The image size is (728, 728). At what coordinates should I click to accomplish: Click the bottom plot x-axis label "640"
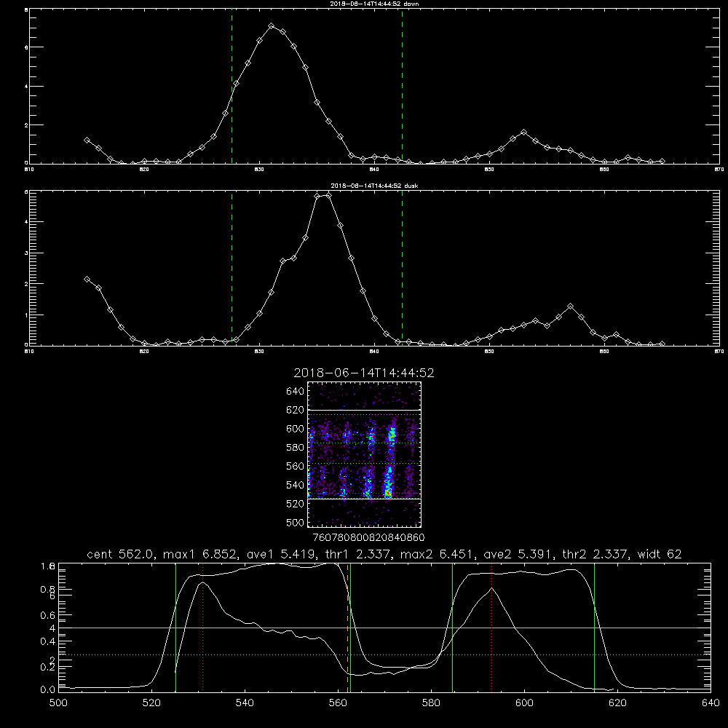(711, 703)
